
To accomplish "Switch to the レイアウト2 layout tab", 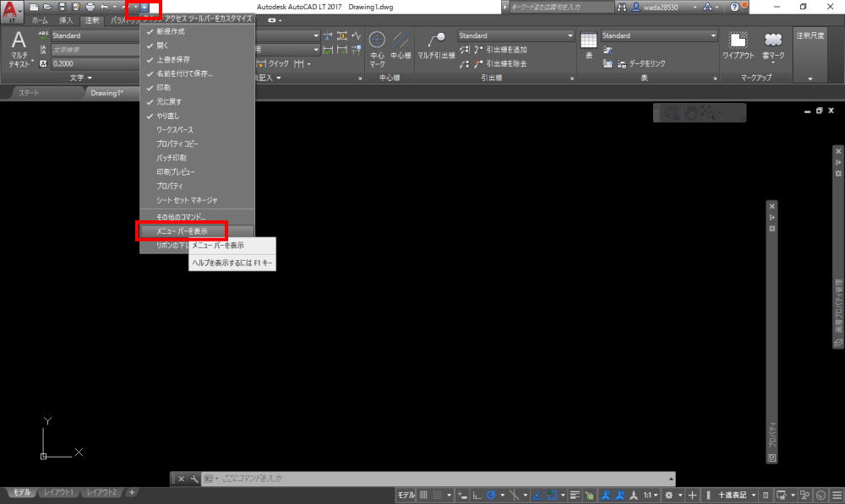I will pyautogui.click(x=101, y=492).
